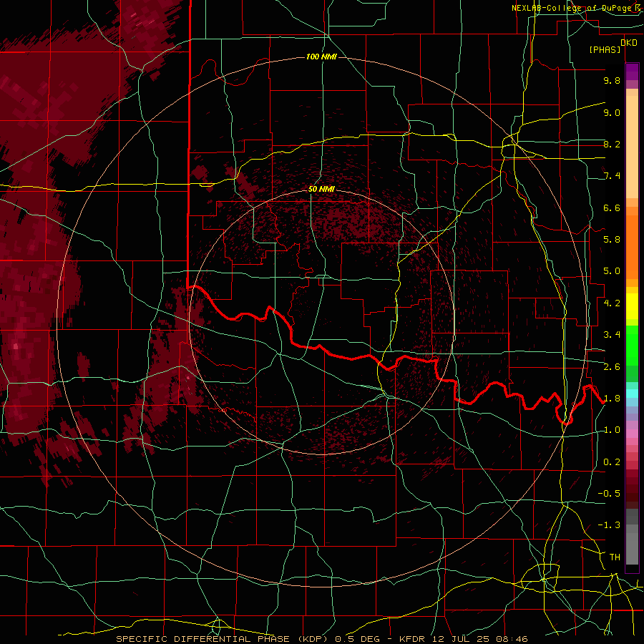644x644 pixels.
Task: Click the 5.8 scale value
Action: (612, 240)
